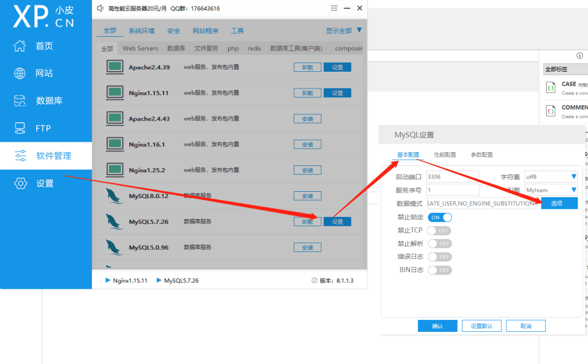
Task: Open the hamburger menu in title bar
Action: (x=334, y=8)
